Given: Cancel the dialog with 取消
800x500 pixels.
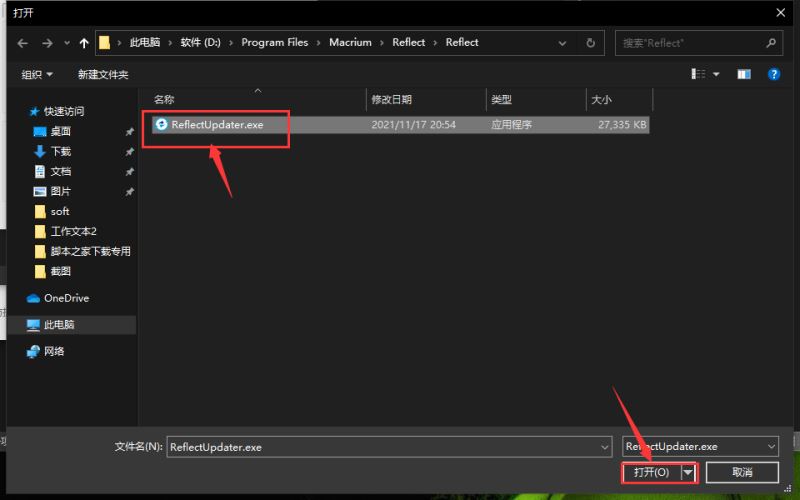Looking at the screenshot, I should [x=742, y=472].
